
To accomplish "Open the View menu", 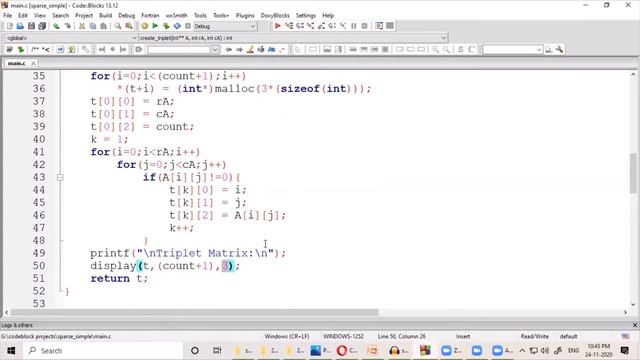I will (40, 16).
